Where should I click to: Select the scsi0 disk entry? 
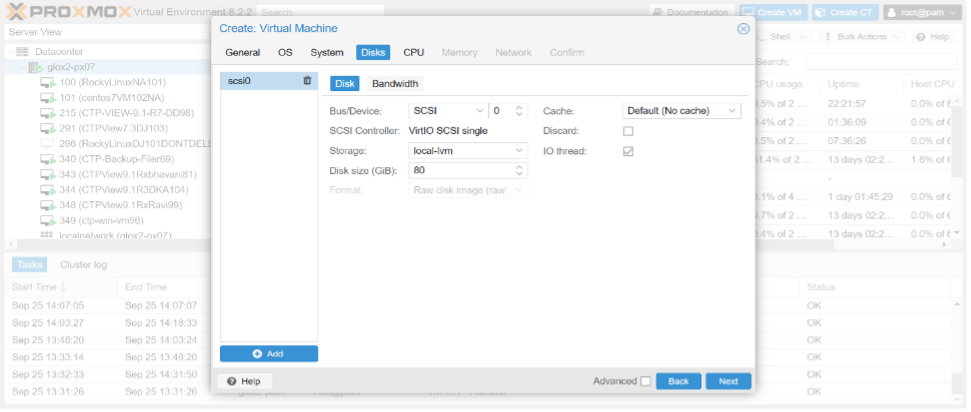click(269, 81)
